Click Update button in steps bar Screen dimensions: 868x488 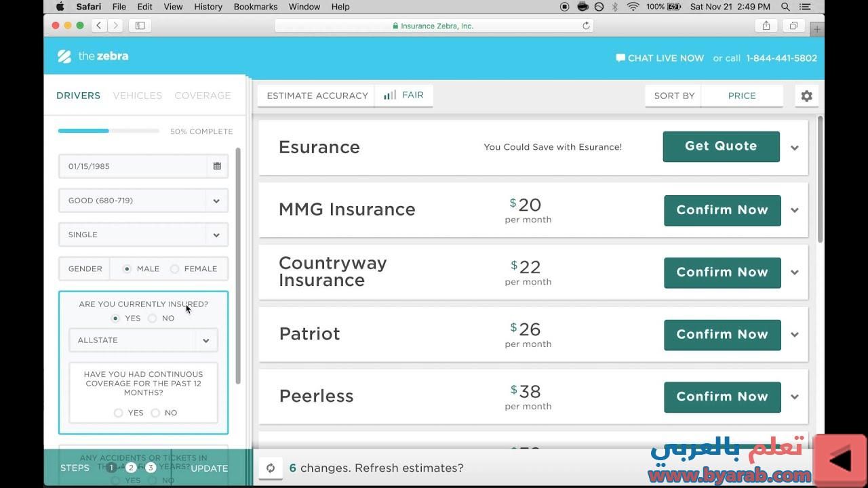coord(210,468)
